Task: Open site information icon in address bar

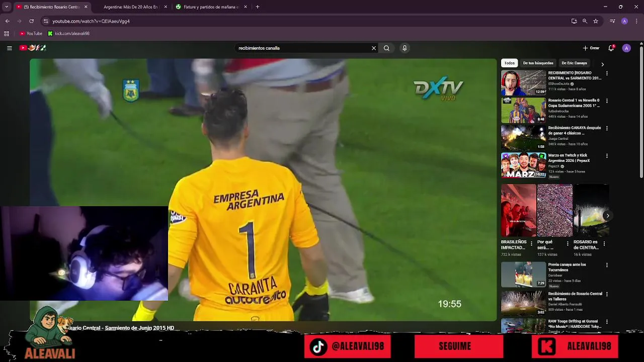Action: pyautogui.click(x=46, y=21)
